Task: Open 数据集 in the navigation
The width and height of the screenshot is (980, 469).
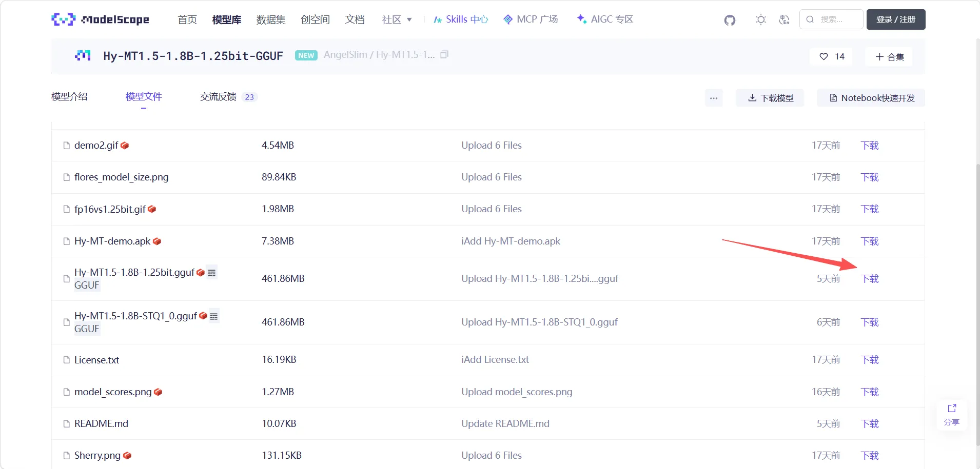Action: 271,19
